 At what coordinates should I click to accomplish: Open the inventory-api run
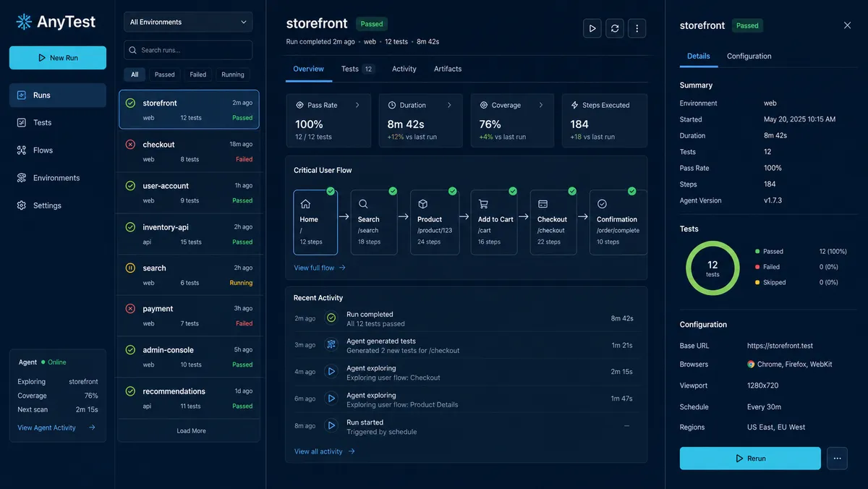point(189,234)
